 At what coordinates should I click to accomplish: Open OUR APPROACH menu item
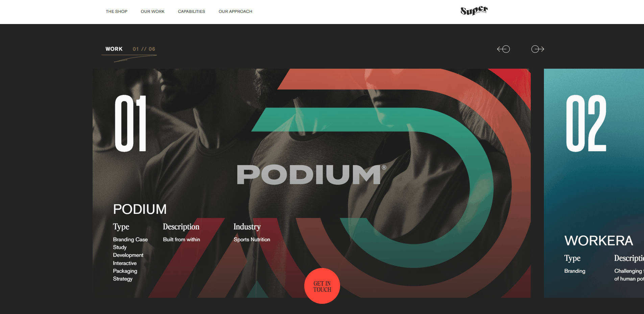[235, 12]
